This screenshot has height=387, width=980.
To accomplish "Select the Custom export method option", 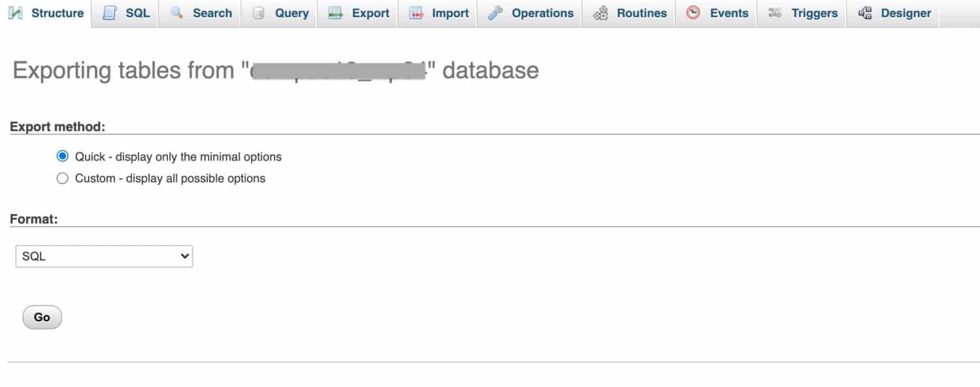I will (x=62, y=178).
